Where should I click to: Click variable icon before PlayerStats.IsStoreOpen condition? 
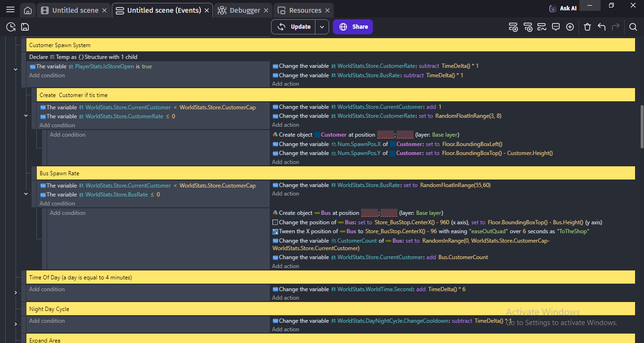pyautogui.click(x=33, y=66)
